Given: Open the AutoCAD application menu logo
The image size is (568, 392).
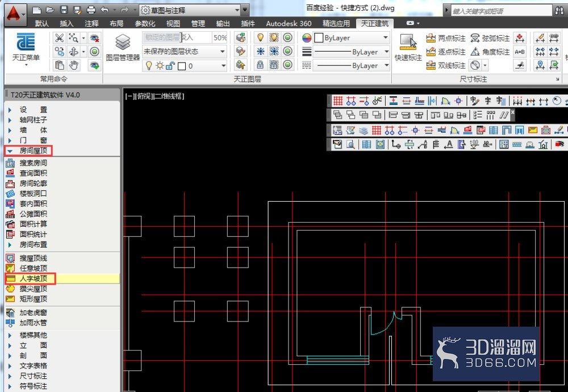Looking at the screenshot, I should [x=14, y=14].
